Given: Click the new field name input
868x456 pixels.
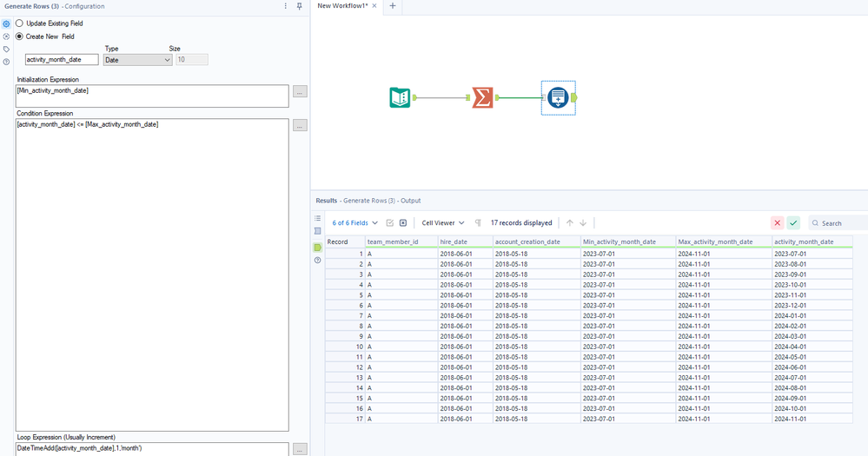Looking at the screenshot, I should coord(62,60).
